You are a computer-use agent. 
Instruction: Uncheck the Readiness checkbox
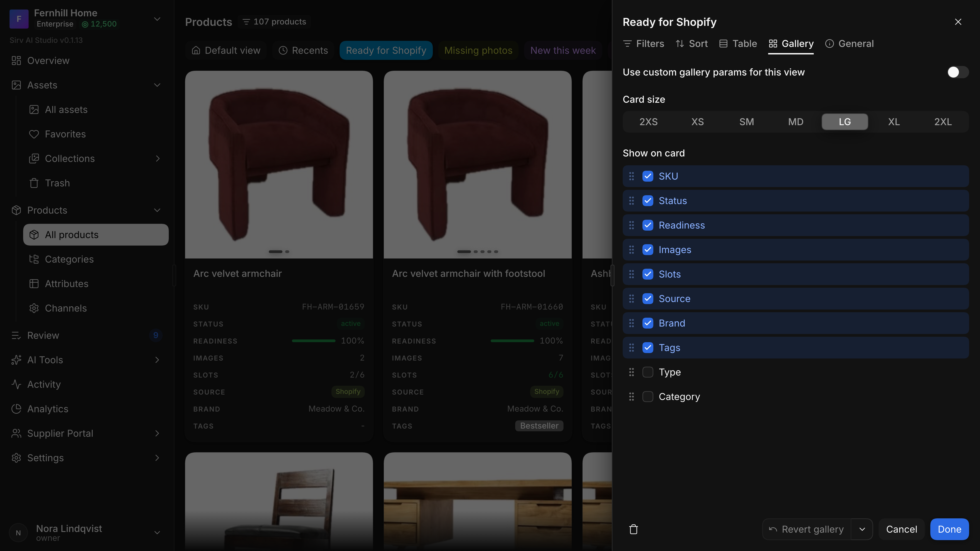[x=647, y=225]
